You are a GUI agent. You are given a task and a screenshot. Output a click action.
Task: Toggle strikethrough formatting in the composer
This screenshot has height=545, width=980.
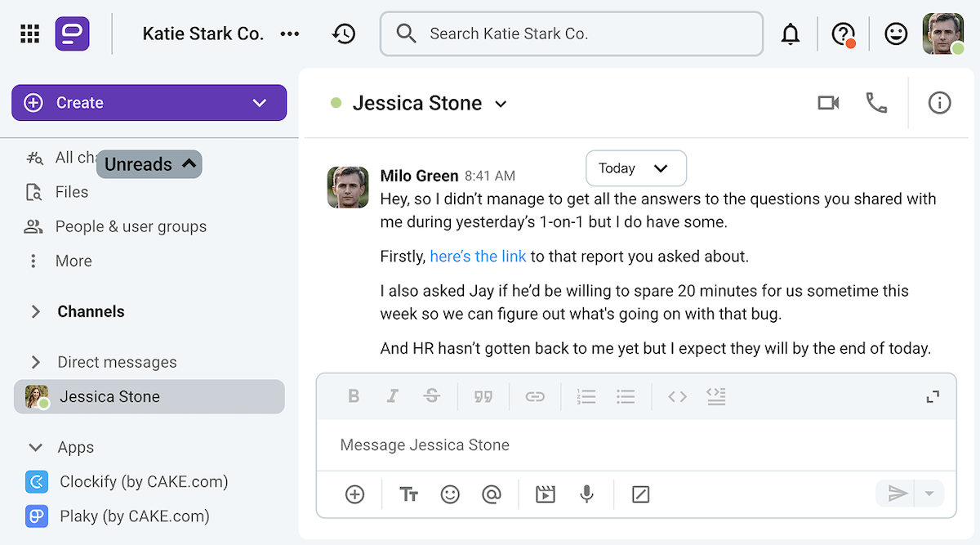pos(432,396)
